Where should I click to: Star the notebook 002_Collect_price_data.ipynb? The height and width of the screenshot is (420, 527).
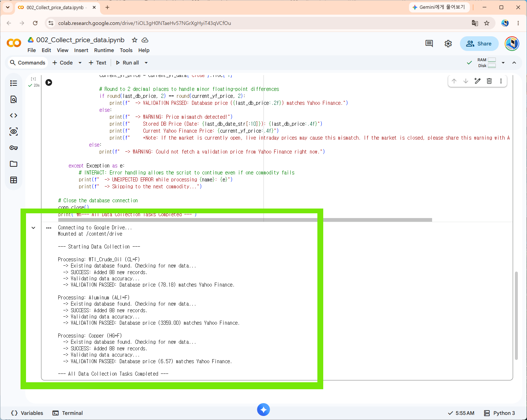click(134, 40)
